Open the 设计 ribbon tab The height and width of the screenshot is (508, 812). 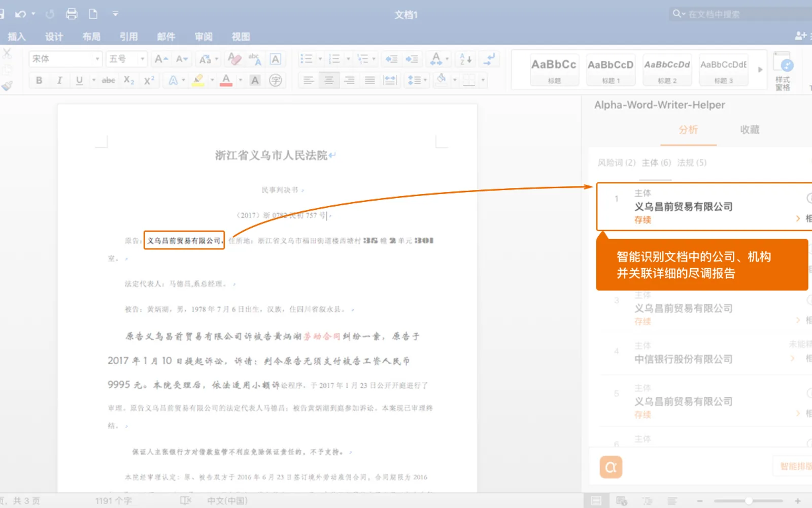pyautogui.click(x=54, y=37)
